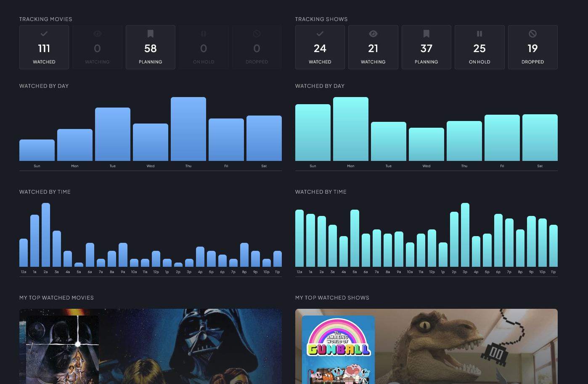Select the 37 planning shows count
This screenshot has height=384, width=588.
426,49
